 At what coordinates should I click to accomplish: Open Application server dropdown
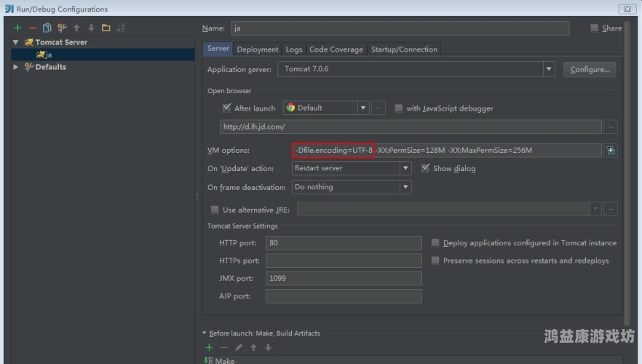click(x=549, y=69)
